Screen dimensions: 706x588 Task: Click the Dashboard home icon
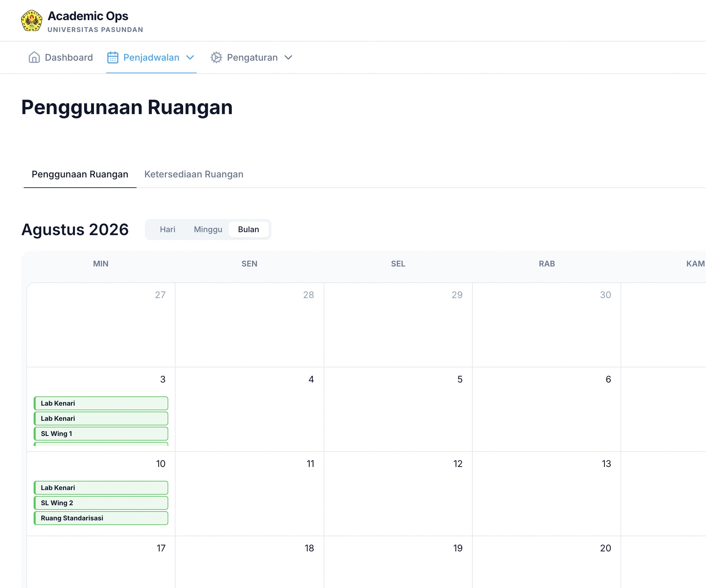(x=34, y=57)
